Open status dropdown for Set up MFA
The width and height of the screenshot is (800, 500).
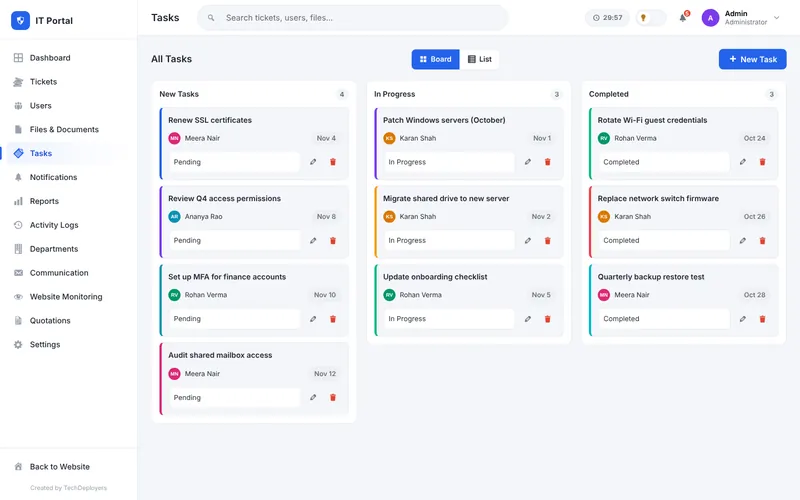coord(235,319)
